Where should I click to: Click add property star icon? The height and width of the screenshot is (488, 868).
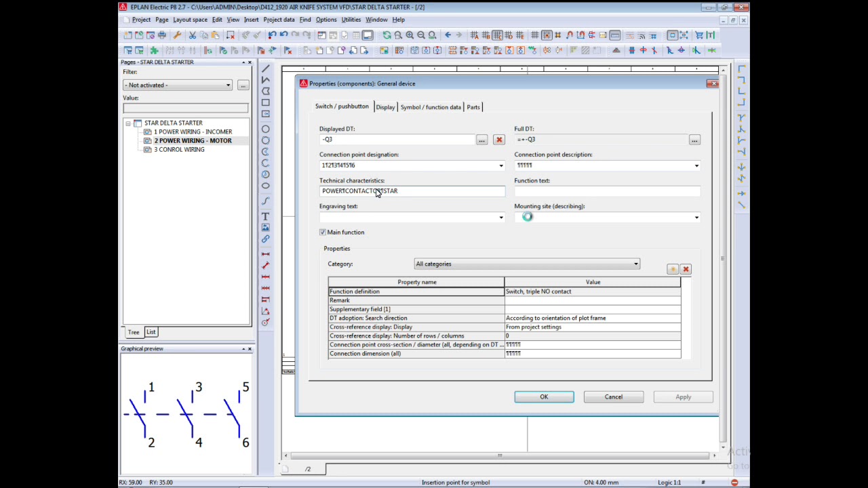[x=673, y=269]
